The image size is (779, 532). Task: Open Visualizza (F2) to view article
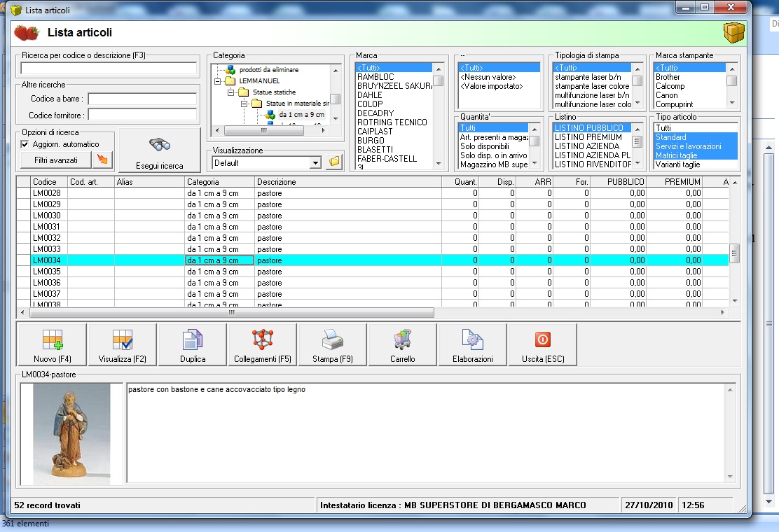[122, 345]
